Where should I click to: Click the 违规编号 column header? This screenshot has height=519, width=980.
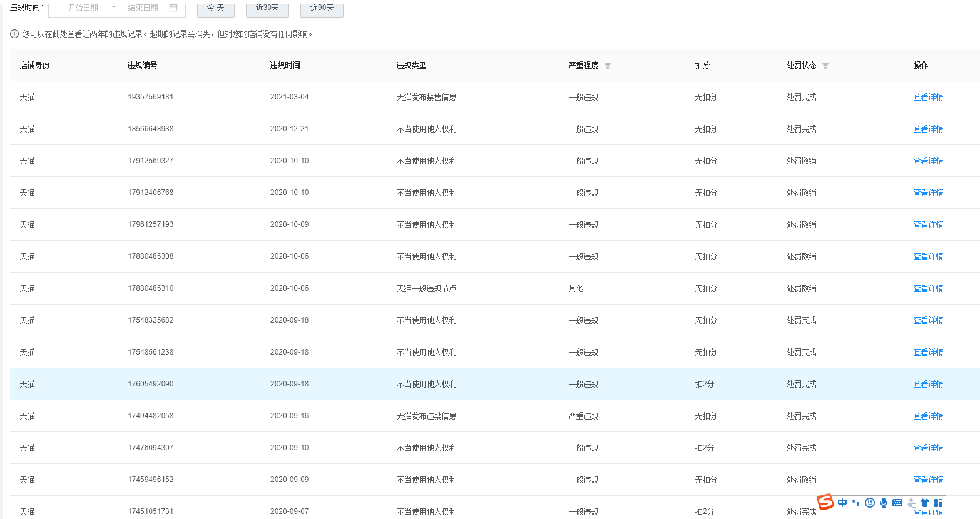click(142, 65)
